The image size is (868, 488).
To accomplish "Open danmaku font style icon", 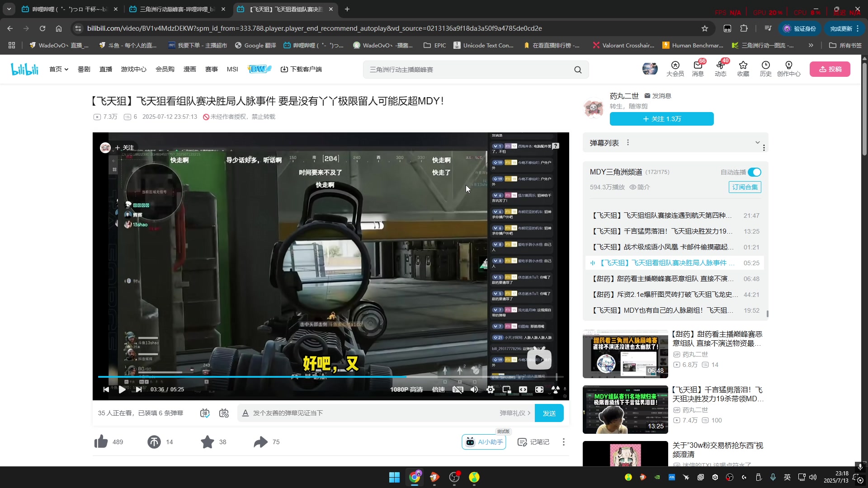I will (x=245, y=413).
